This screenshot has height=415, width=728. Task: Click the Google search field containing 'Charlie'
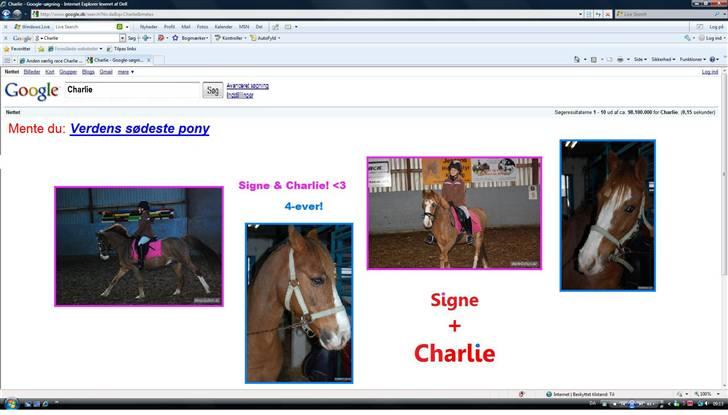pyautogui.click(x=132, y=90)
